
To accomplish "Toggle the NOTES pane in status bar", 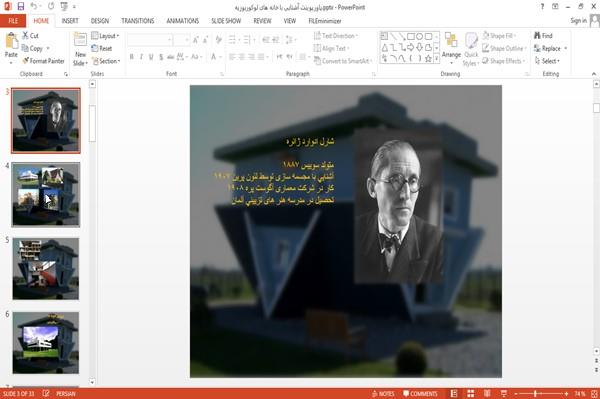I will 383,394.
